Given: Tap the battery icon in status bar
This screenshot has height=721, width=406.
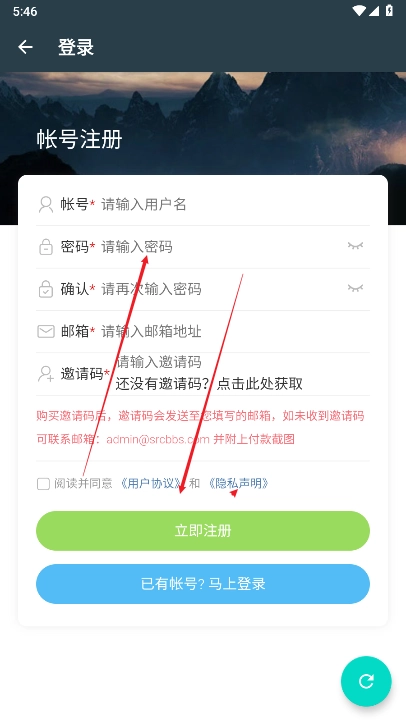Looking at the screenshot, I should (x=389, y=11).
